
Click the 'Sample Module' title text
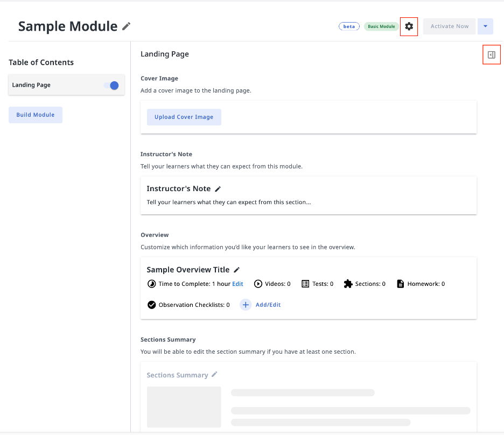click(x=68, y=26)
